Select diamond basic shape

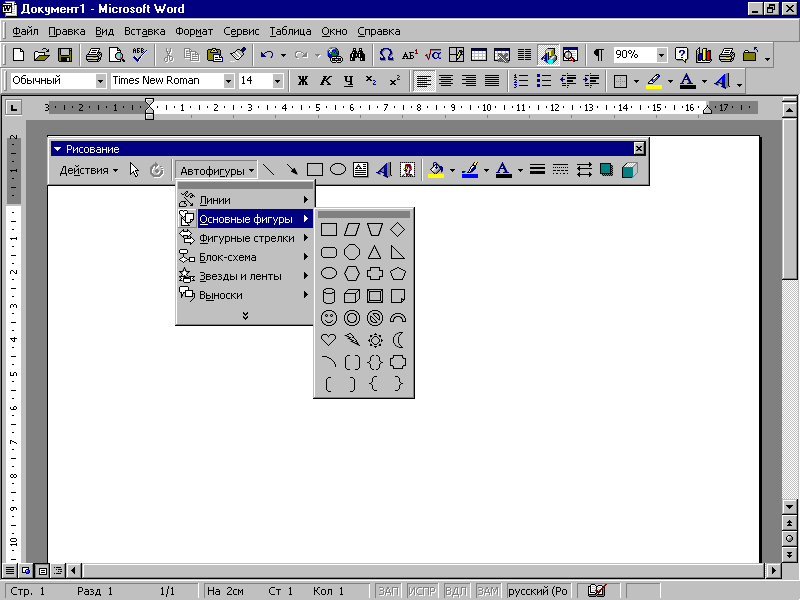(x=397, y=230)
